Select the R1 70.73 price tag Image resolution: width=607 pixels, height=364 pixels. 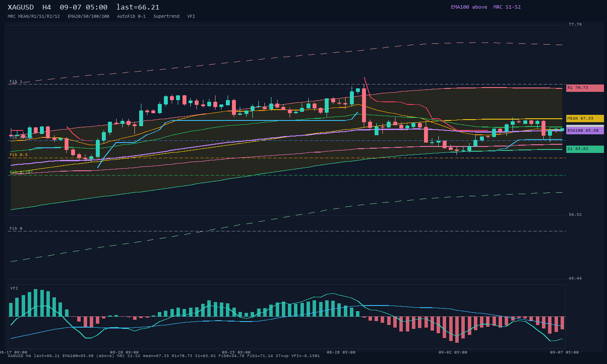point(585,88)
